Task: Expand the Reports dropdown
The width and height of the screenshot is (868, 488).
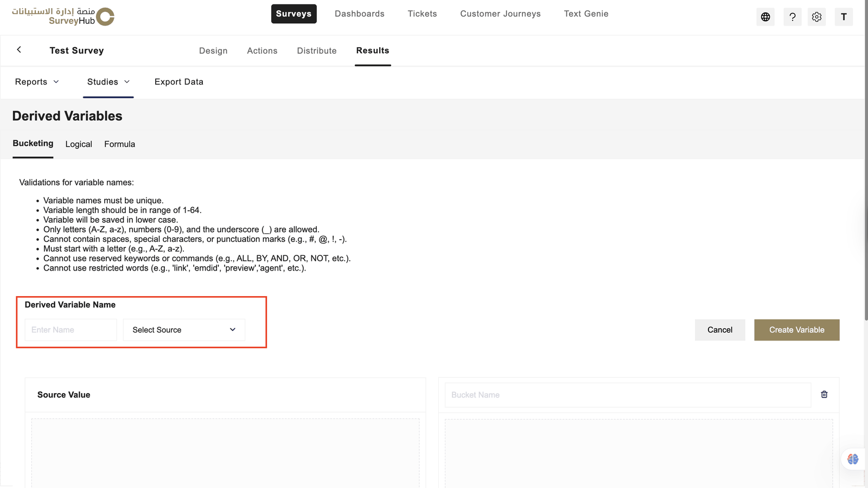Action: point(37,82)
